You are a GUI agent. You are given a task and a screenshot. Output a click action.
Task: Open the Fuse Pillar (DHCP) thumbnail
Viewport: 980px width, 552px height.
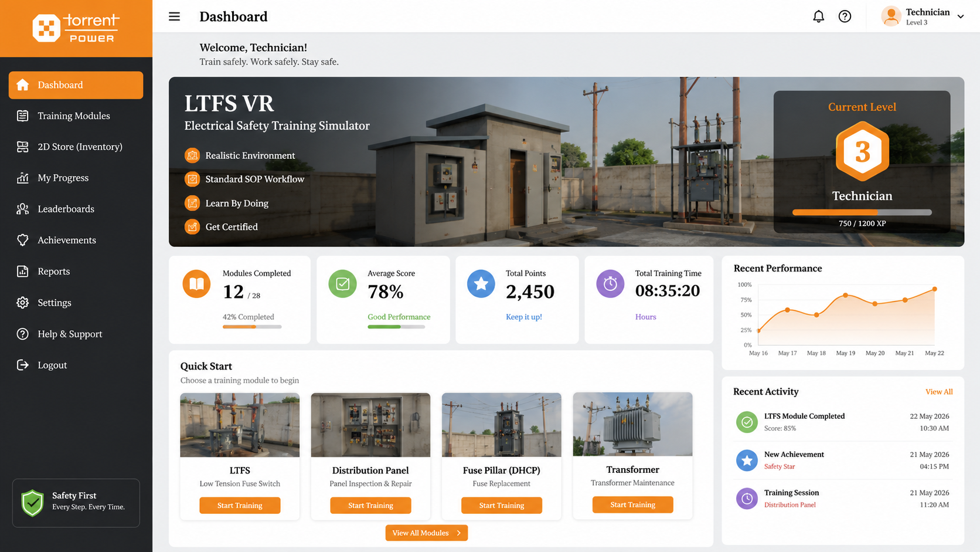click(501, 425)
